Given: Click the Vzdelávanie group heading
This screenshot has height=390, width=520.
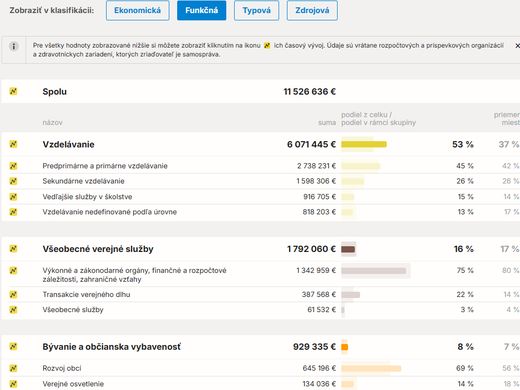Looking at the screenshot, I should [68, 144].
